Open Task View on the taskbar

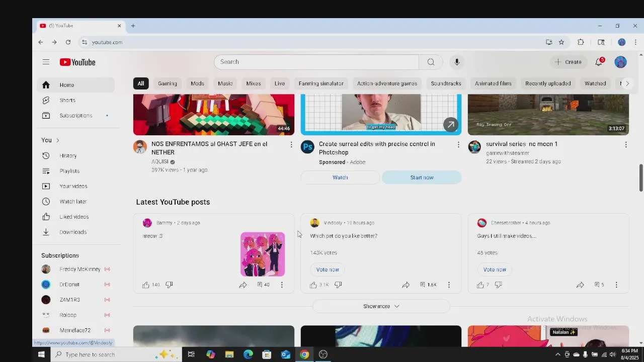pyautogui.click(x=191, y=354)
